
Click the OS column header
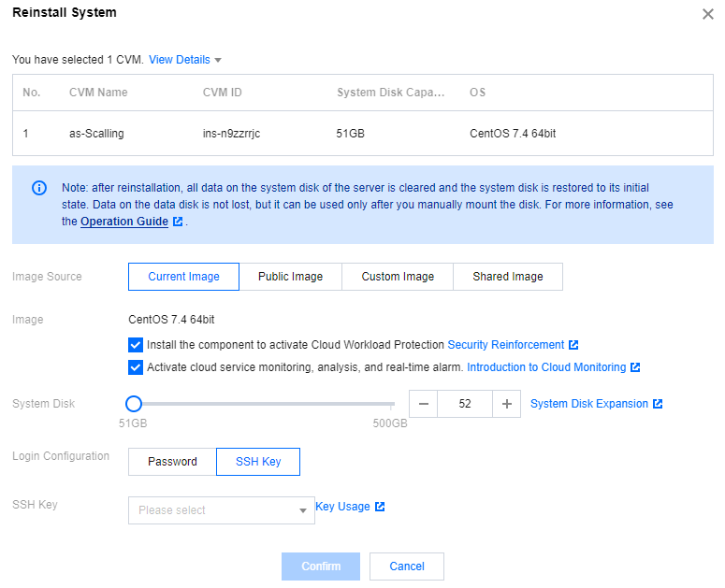[478, 93]
